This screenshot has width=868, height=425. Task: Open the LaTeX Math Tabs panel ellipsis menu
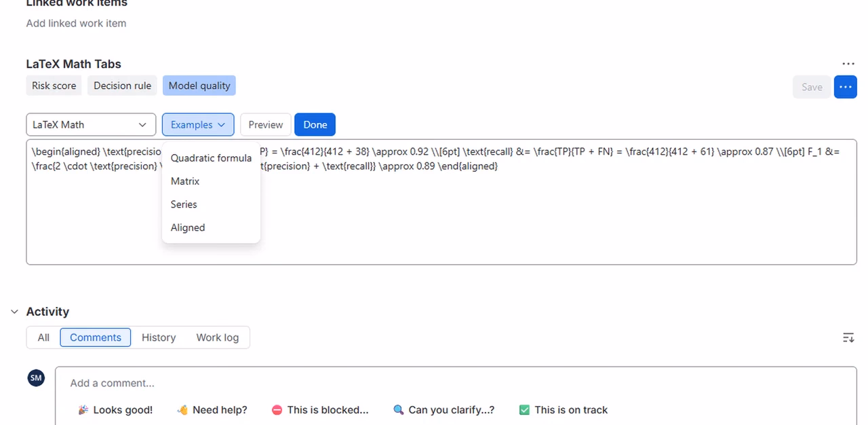coord(848,64)
